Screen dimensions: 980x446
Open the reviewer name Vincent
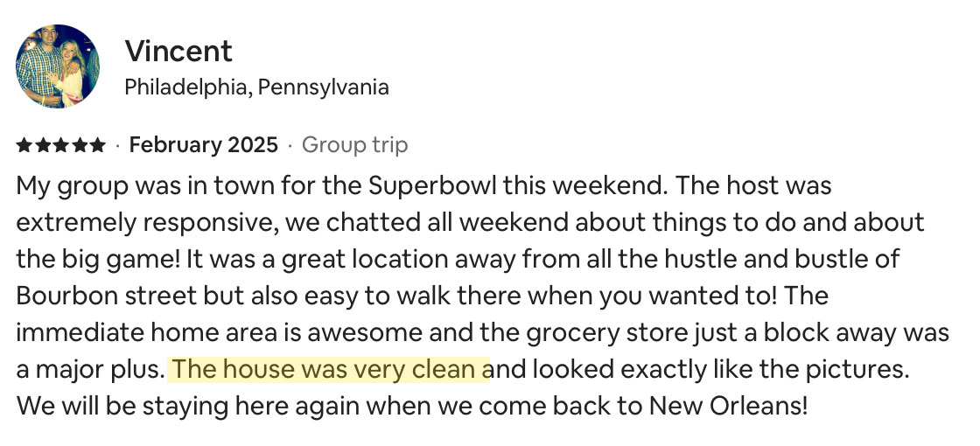(178, 51)
